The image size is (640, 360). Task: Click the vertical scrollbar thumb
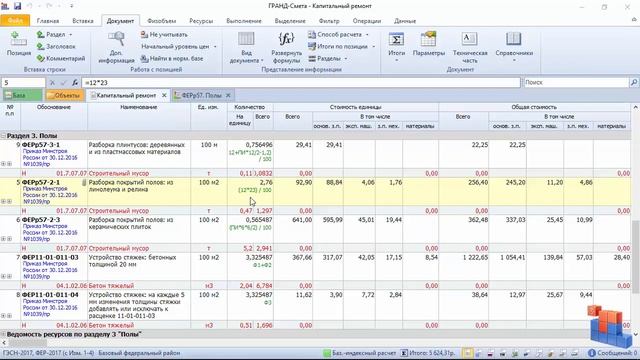pyautogui.click(x=636, y=257)
